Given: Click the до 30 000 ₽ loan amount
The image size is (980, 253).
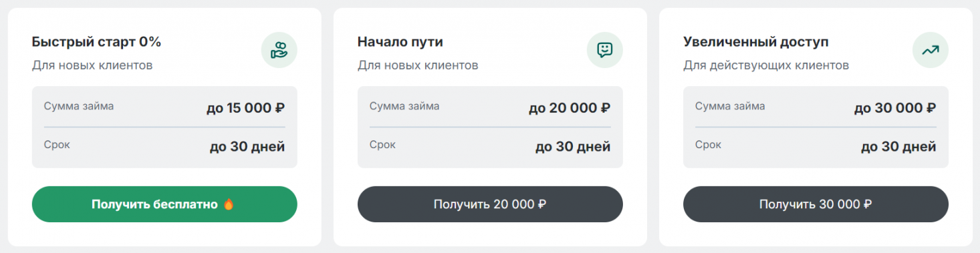Looking at the screenshot, I should (895, 107).
